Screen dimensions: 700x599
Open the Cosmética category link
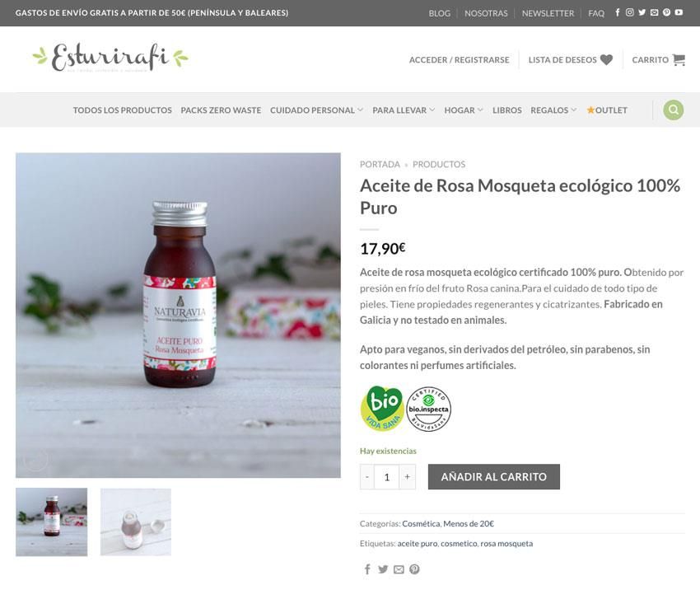click(x=421, y=523)
